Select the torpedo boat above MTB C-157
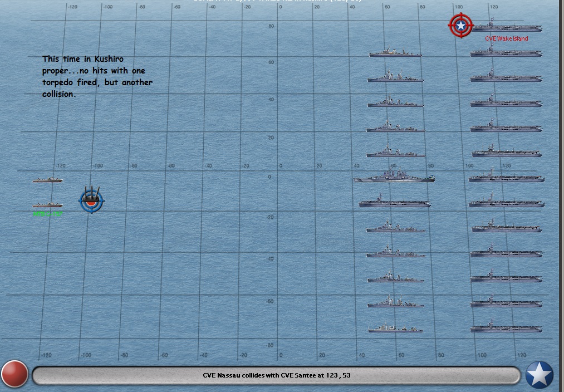 47,179
